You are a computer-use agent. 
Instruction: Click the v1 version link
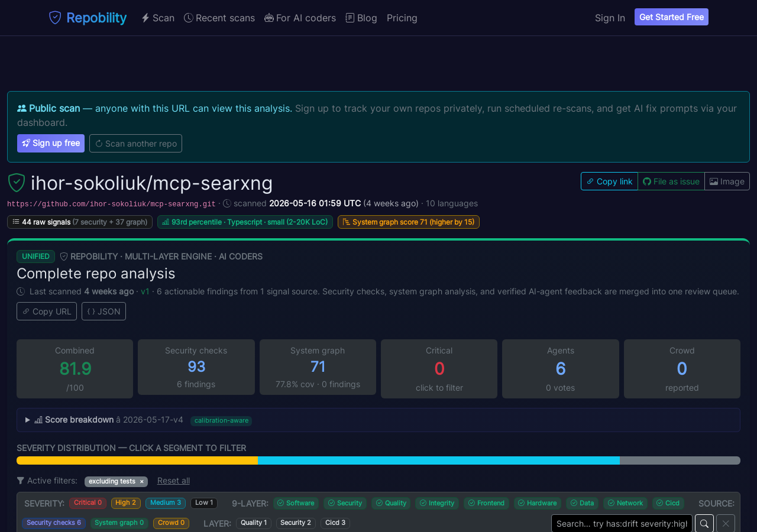145,291
